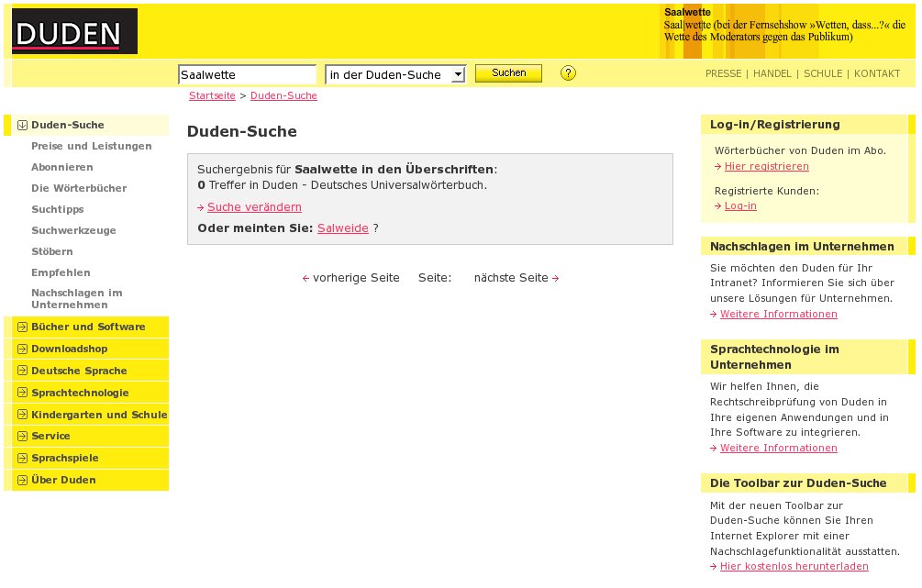Click the Suche verändern link

point(255,207)
